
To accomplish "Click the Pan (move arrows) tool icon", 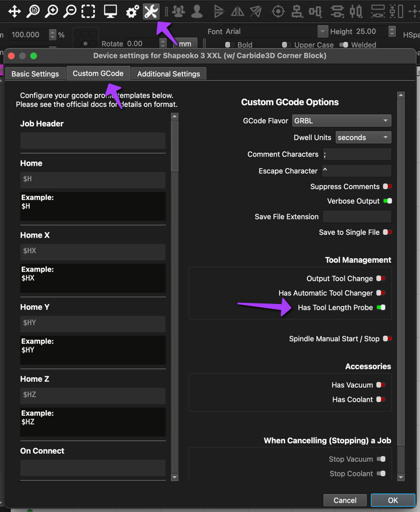I will click(x=15, y=11).
